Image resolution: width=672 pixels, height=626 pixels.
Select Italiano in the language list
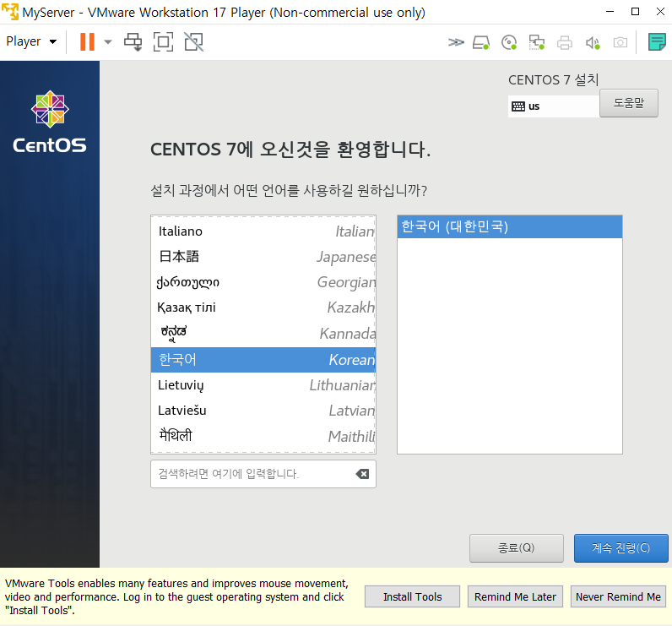pyautogui.click(x=263, y=231)
